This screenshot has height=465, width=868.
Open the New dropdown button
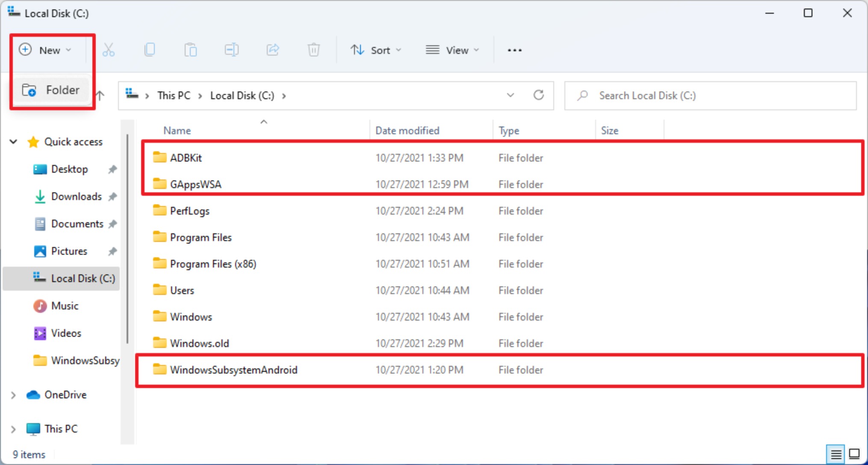[x=45, y=50]
